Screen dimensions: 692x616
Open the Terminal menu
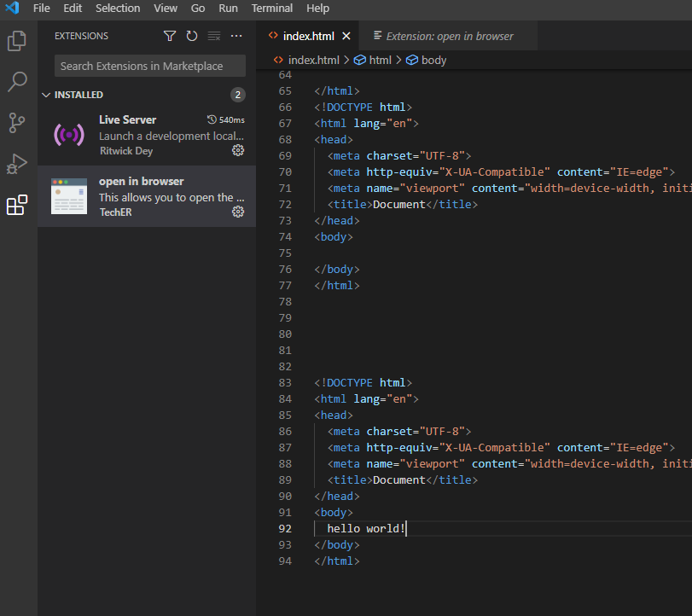click(272, 8)
